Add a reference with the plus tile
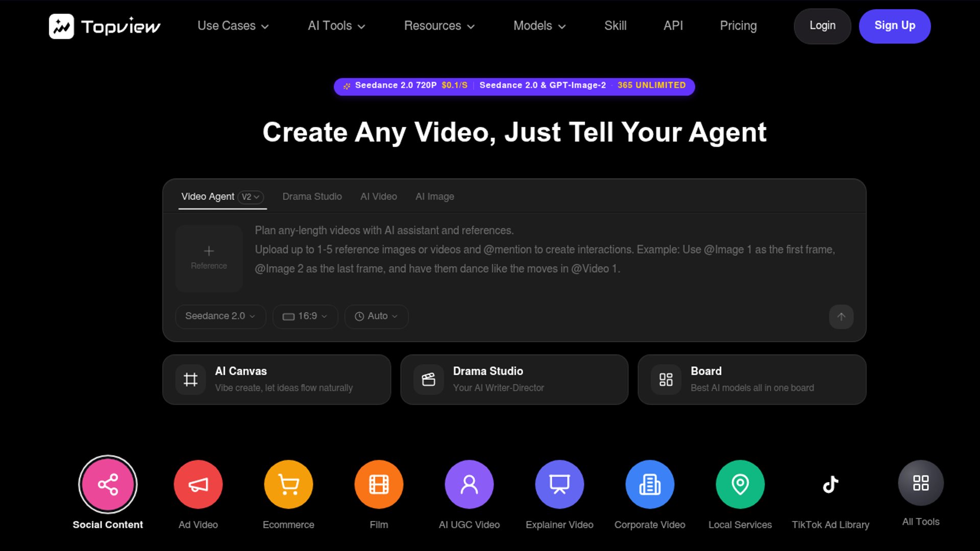Viewport: 980px width, 551px height. pyautogui.click(x=209, y=258)
